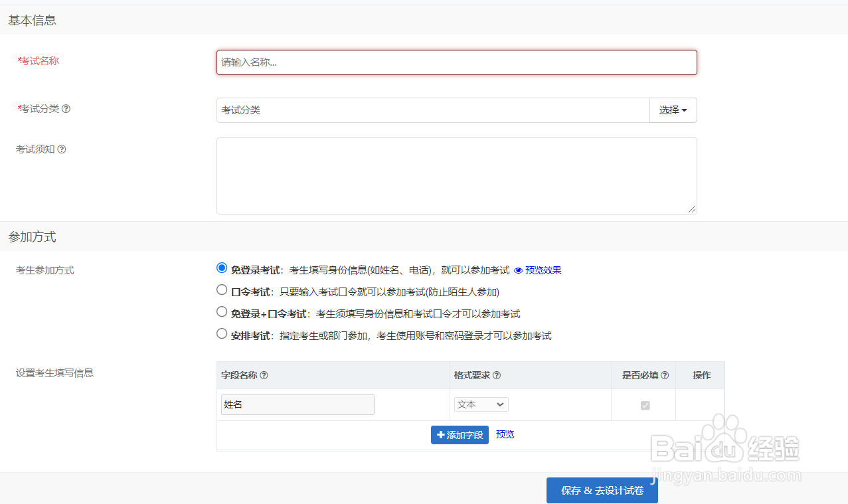The height and width of the screenshot is (504, 848).
Task: Open the 文本 format dropdown
Action: point(481,404)
